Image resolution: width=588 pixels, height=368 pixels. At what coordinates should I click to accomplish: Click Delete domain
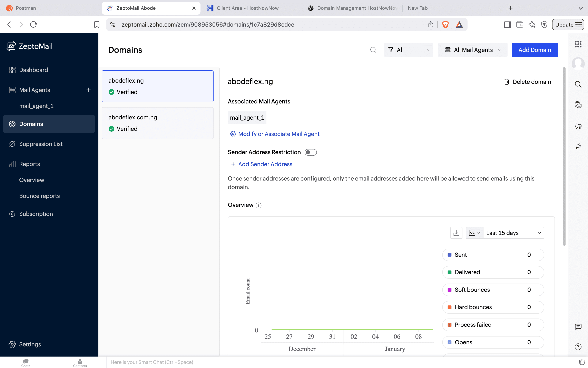tap(527, 82)
